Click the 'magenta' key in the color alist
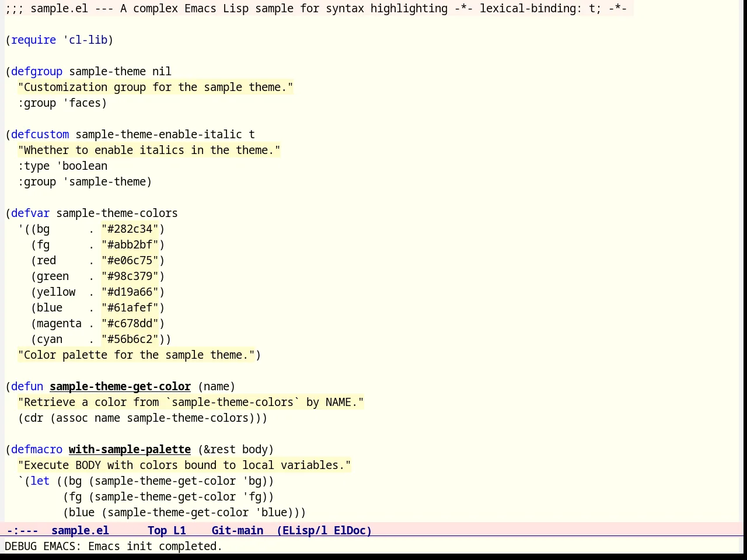 [59, 323]
